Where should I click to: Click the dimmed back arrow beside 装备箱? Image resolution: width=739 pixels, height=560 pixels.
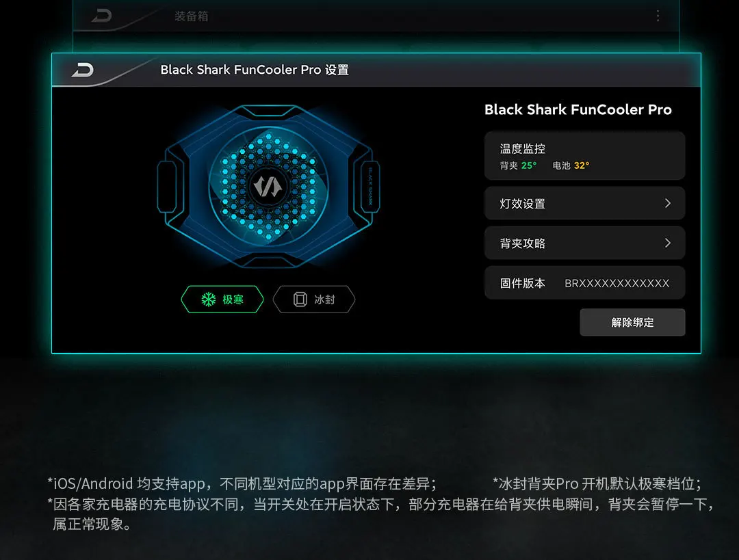point(102,16)
